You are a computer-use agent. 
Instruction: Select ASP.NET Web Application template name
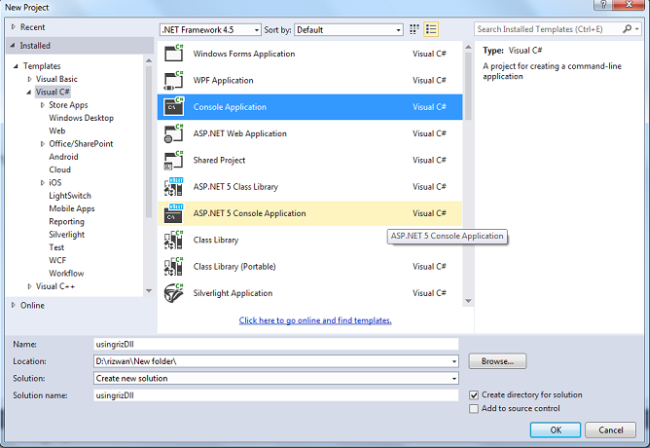(x=240, y=133)
